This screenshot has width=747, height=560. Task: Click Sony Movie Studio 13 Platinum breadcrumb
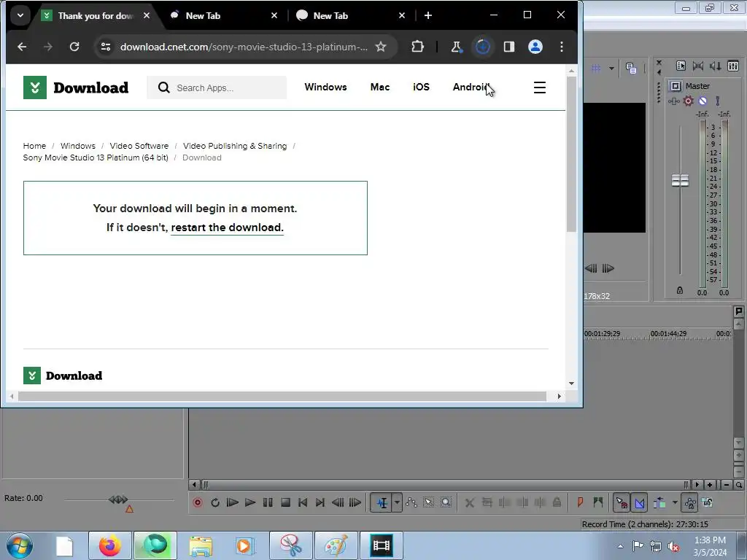96,157
